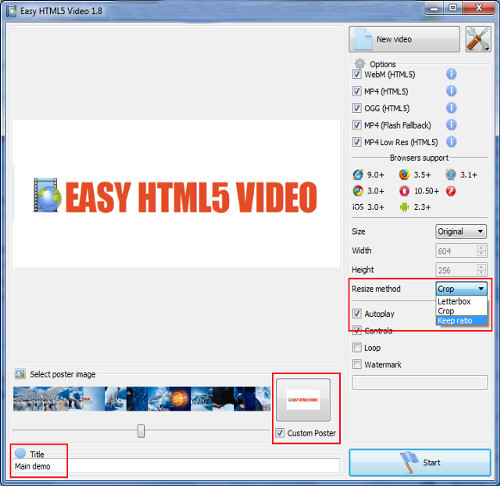
Task: Click the MP4 (Flash Fallback) info icon
Action: [x=451, y=125]
